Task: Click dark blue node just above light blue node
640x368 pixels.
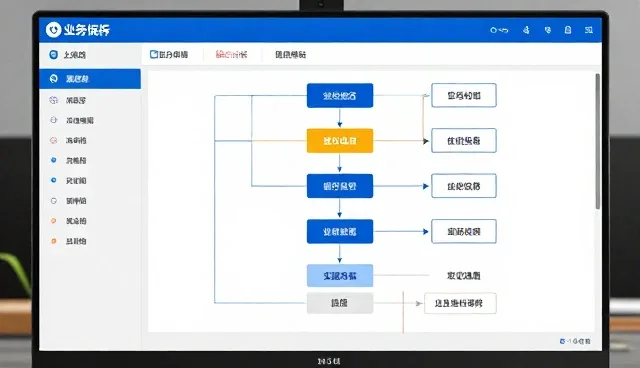Action: click(340, 231)
